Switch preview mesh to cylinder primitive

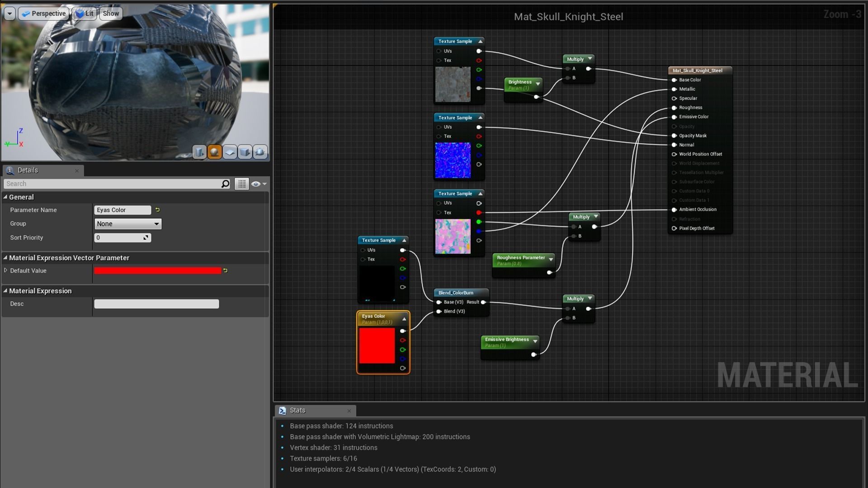point(199,152)
